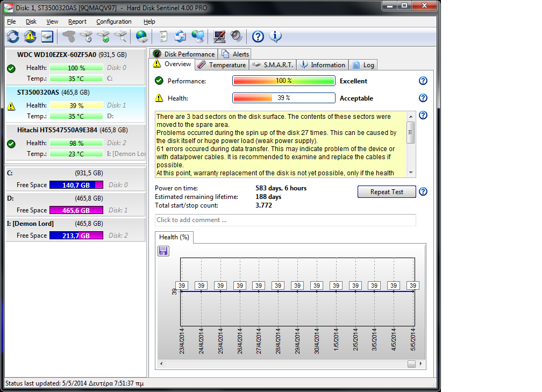The height and width of the screenshot is (392, 542).
Task: Click the blue refresh arrows toolbar icon
Action: pos(13,37)
